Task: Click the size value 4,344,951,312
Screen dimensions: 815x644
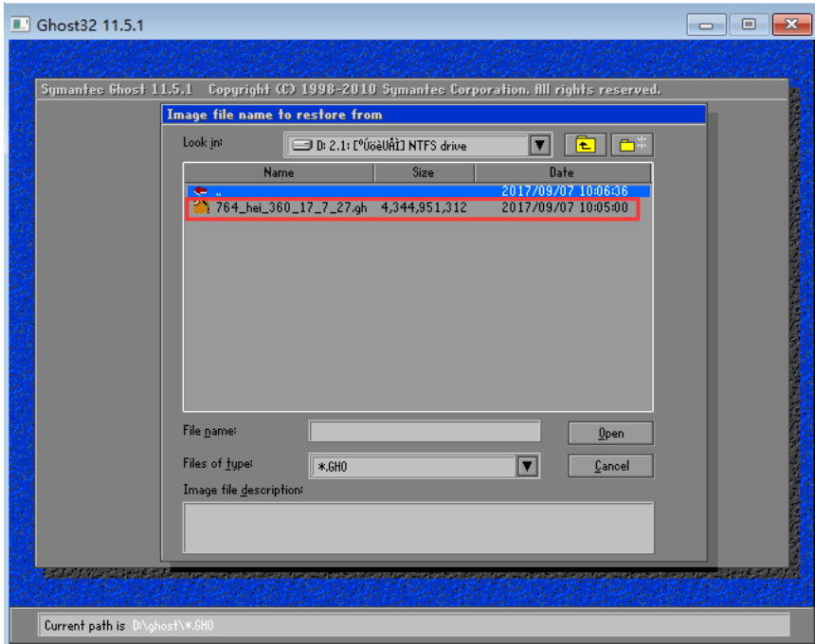Action: pos(424,207)
